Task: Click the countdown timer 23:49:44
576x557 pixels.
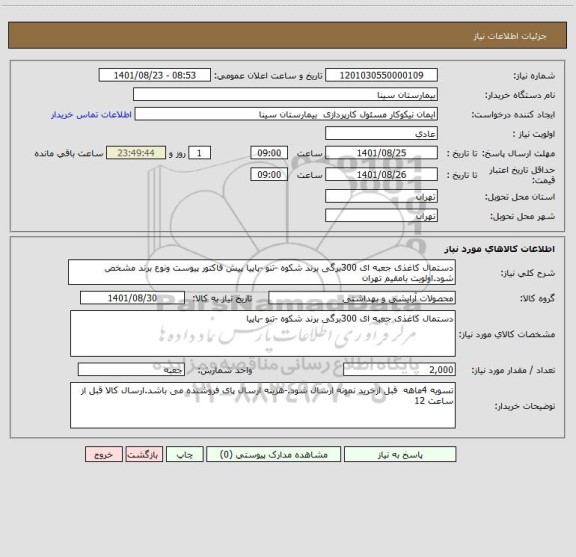Action: click(136, 153)
